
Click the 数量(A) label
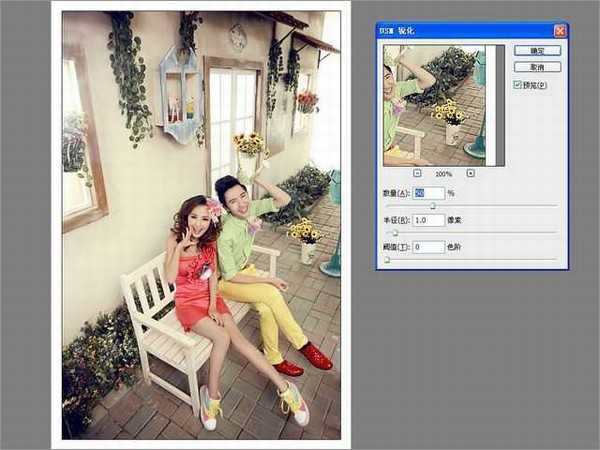[x=396, y=193]
